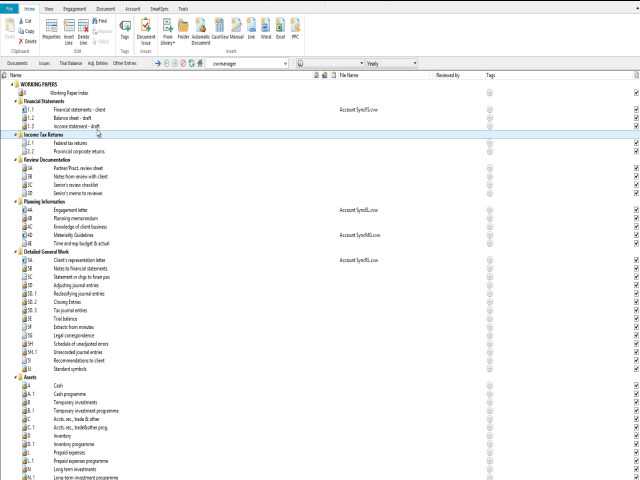Click the Issues toolbar button
The image size is (640, 480).
coord(44,63)
